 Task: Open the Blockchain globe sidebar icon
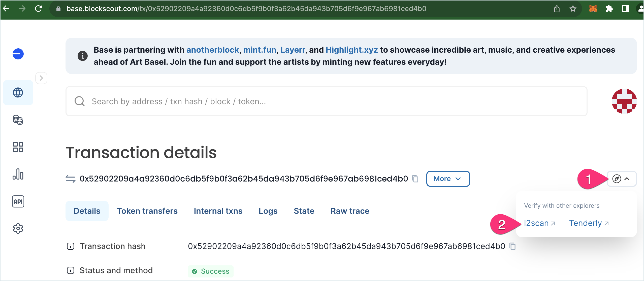coord(18,93)
